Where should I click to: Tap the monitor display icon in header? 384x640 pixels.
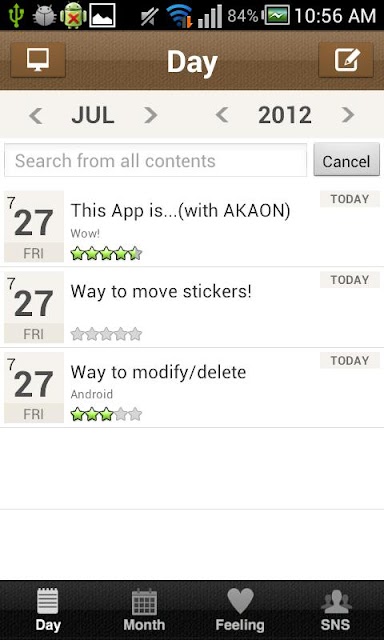point(38,60)
